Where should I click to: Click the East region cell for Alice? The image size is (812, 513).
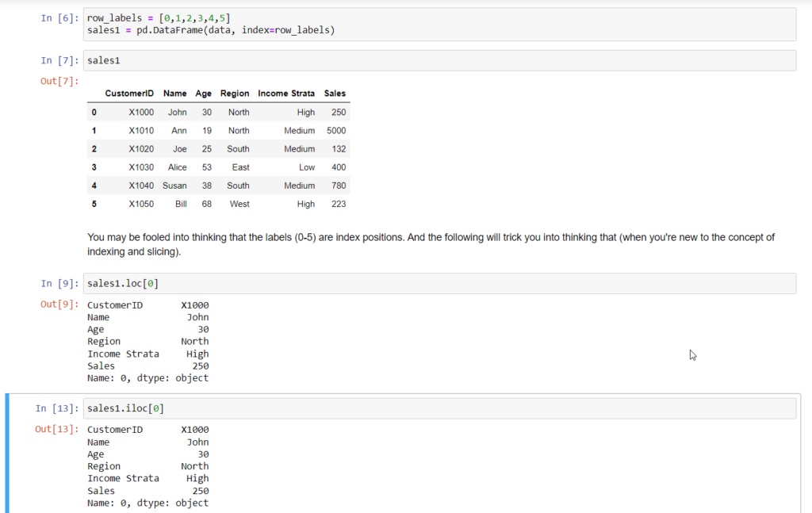(239, 167)
